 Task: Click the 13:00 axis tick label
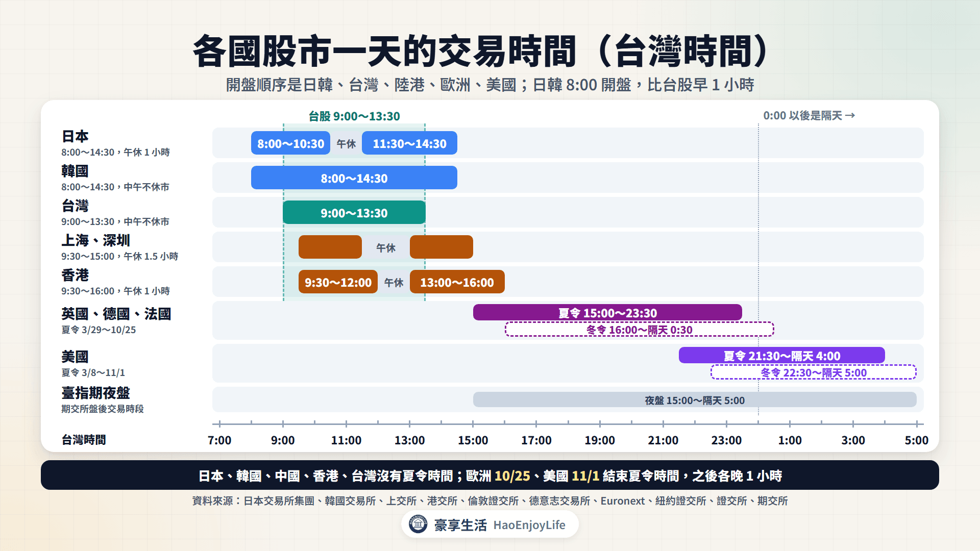coord(409,440)
